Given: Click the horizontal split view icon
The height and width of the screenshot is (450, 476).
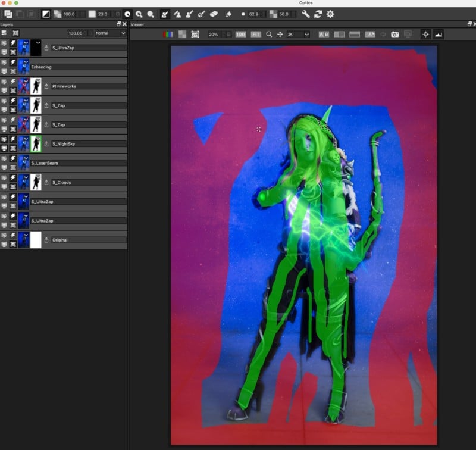Looking at the screenshot, I should point(354,35).
